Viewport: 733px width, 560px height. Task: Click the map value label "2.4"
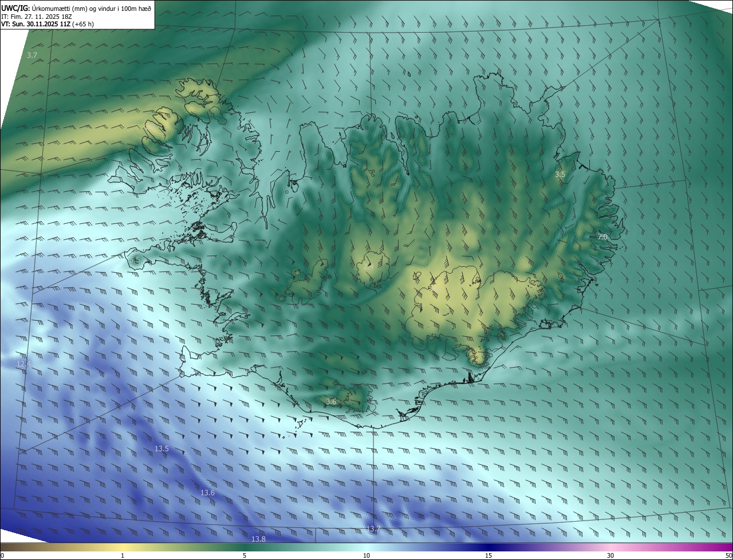[369, 266]
